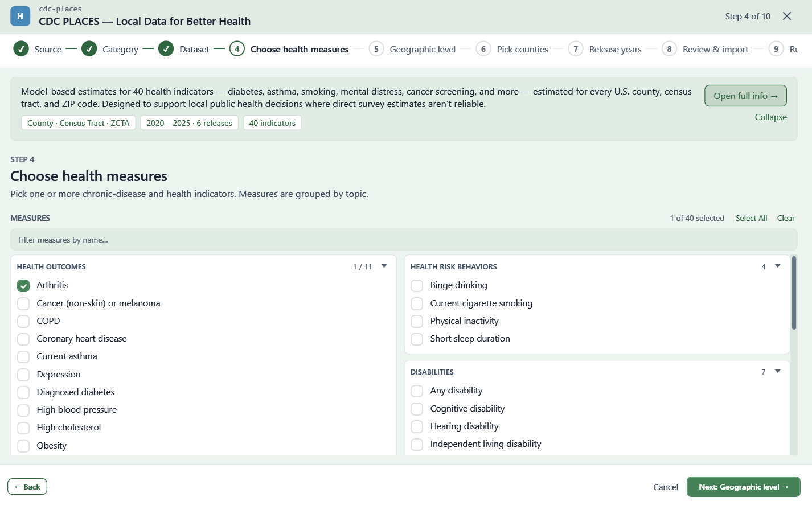The width and height of the screenshot is (812, 505).
Task: Select Choose health measures step label
Action: (300, 50)
